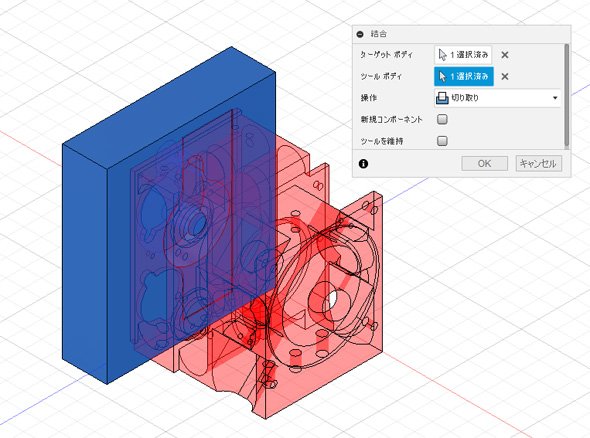590x438 pixels.
Task: Activate the ターゲット ボディ selection button
Action: pos(463,55)
